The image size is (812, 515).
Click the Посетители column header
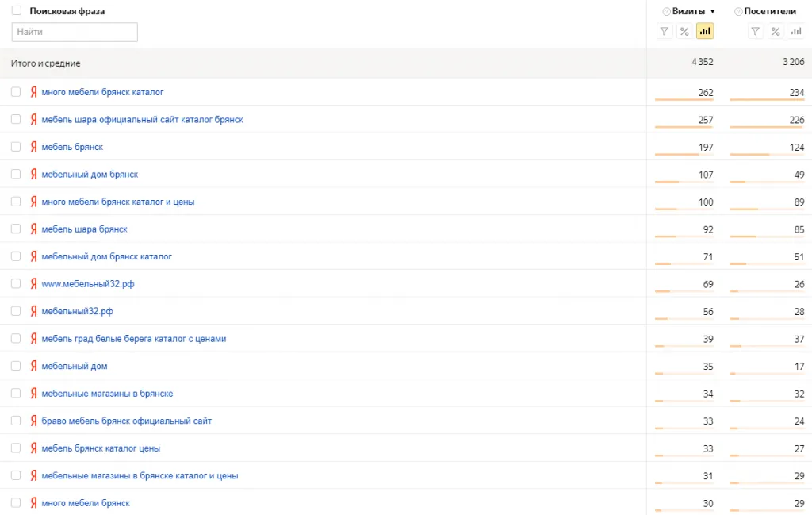(770, 11)
